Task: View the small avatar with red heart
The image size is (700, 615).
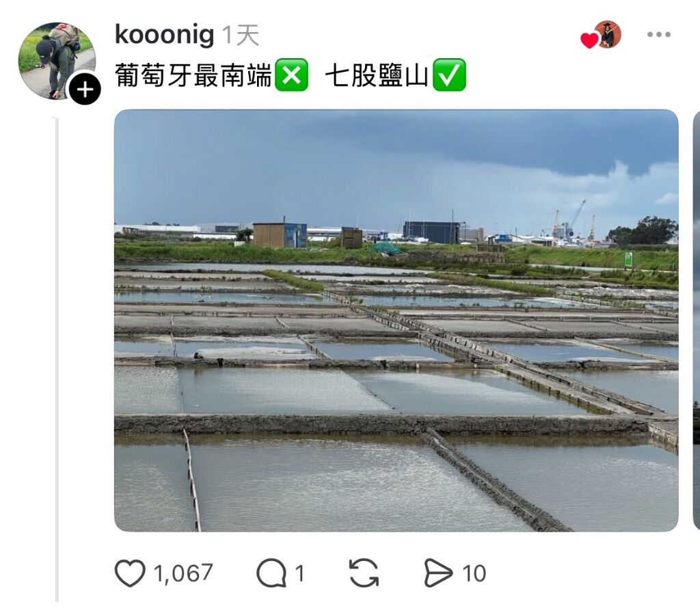Action: pyautogui.click(x=607, y=34)
